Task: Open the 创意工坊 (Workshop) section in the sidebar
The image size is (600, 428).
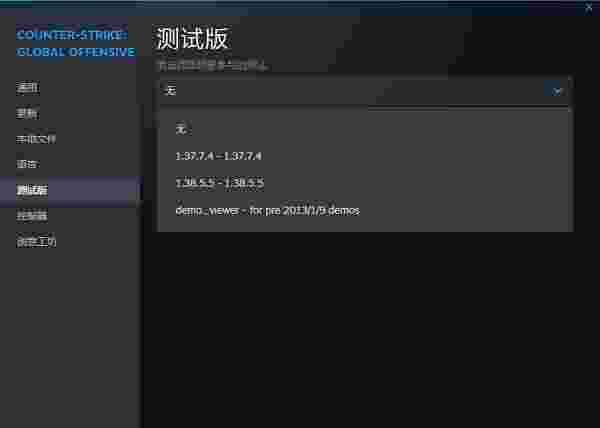Action: point(36,241)
